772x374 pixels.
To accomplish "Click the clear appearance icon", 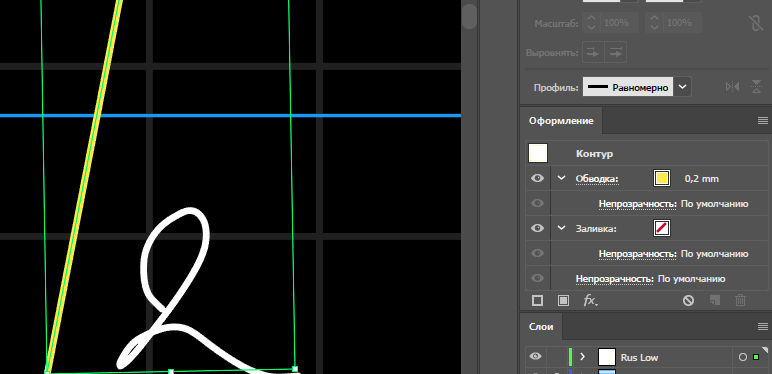I will coord(688,300).
